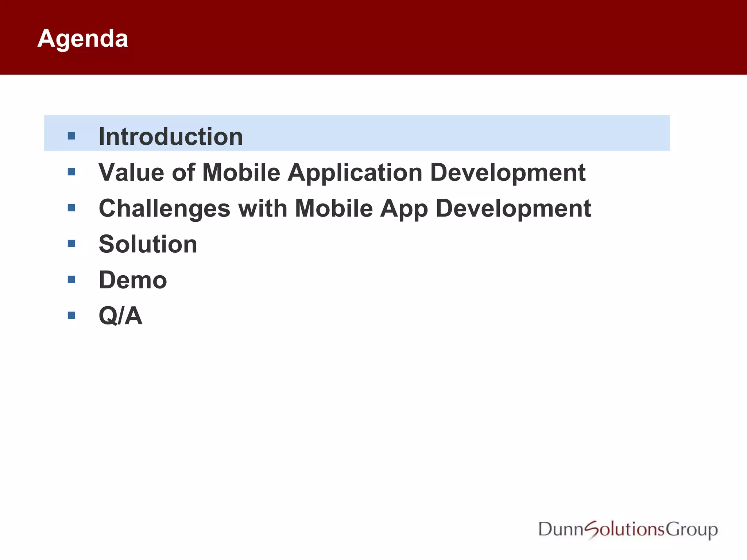Jump to the Demo agenda item
The image size is (747, 560).
pos(133,280)
